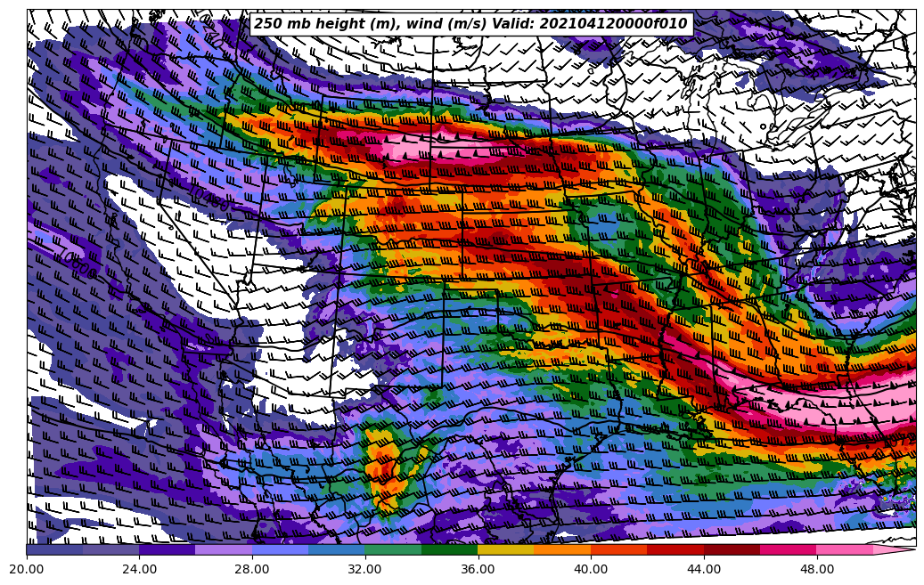
Task: Select the colorbar segment ending at 24.00
Action: 111,549
